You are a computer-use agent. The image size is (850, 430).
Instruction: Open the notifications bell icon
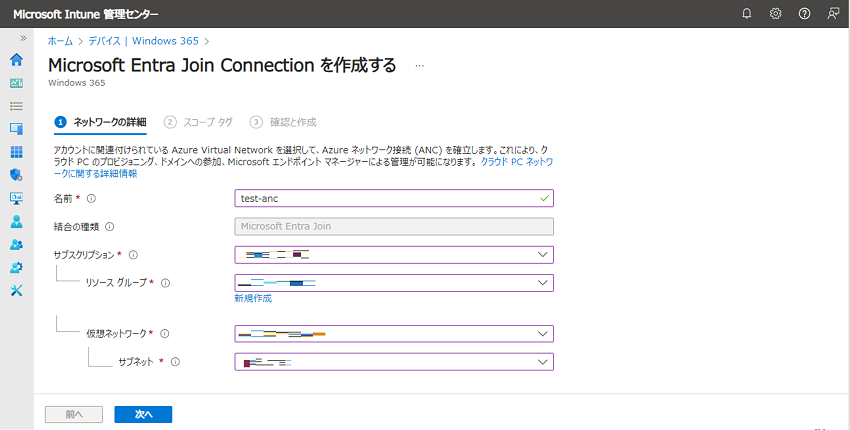pyautogui.click(x=746, y=14)
